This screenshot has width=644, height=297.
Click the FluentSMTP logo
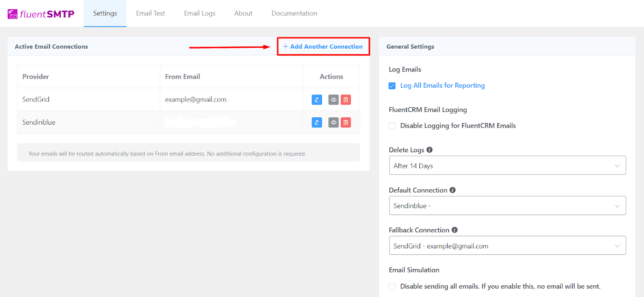pos(41,14)
